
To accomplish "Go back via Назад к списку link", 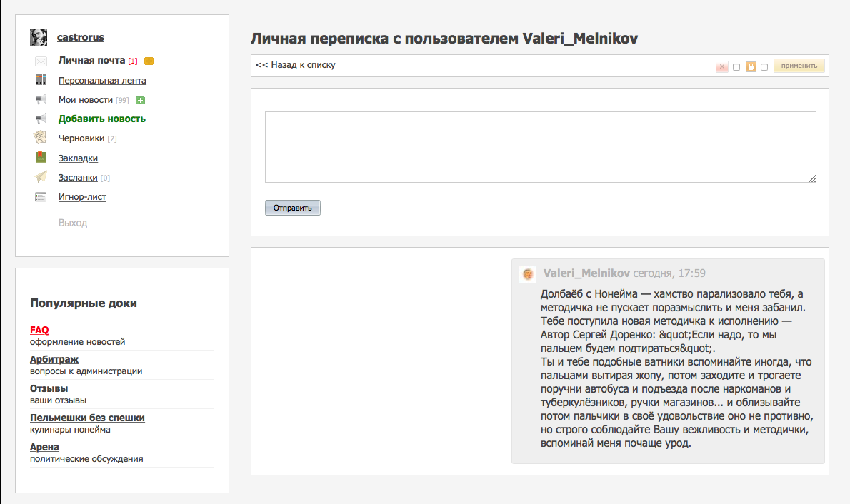I will 295,65.
